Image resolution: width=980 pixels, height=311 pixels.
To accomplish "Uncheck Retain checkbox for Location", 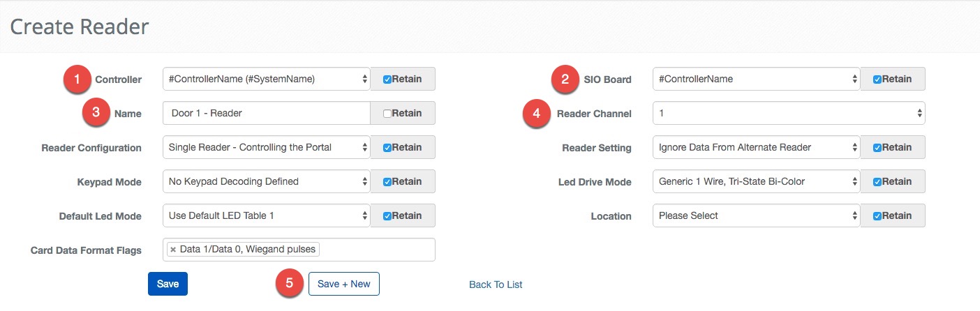I will 877,216.
